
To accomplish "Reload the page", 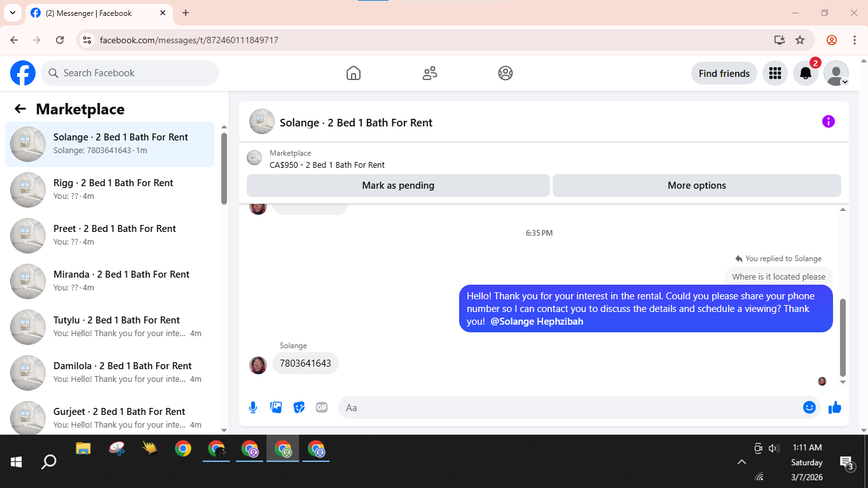I will coord(60,40).
